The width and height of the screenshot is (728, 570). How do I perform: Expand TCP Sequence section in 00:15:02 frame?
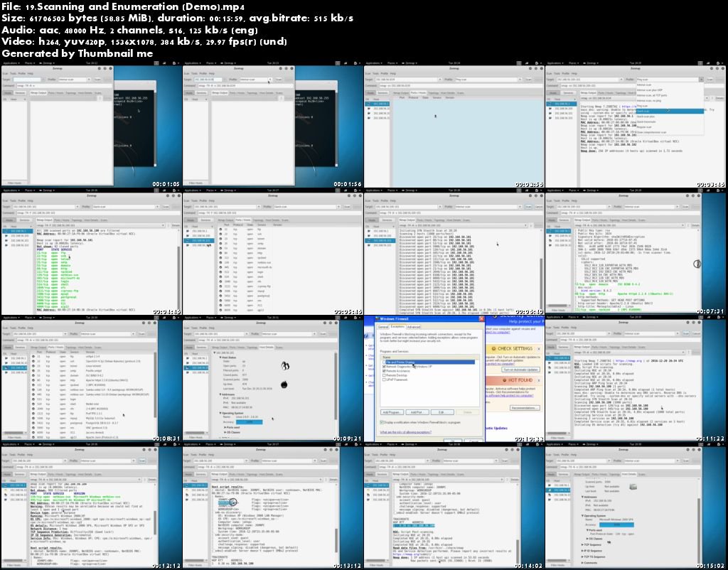pos(582,544)
